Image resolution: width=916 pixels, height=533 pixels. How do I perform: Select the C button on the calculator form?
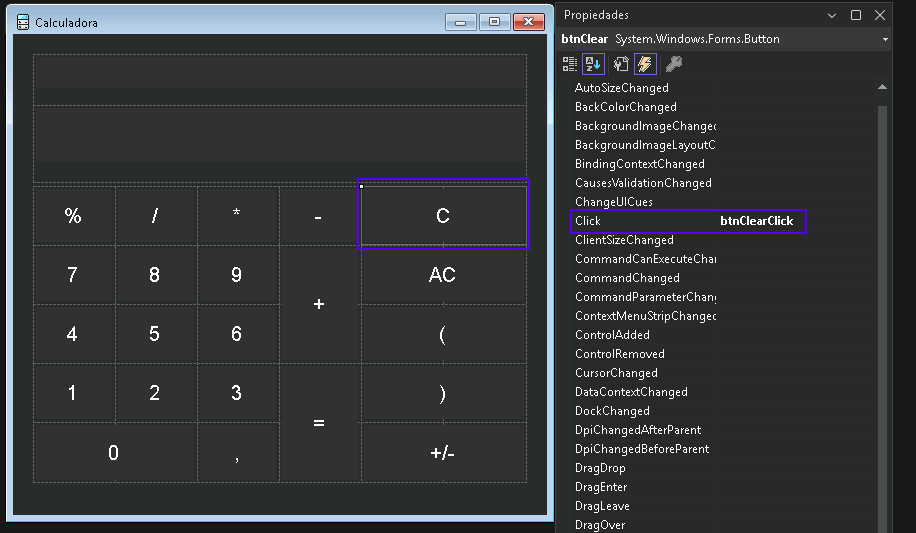443,216
